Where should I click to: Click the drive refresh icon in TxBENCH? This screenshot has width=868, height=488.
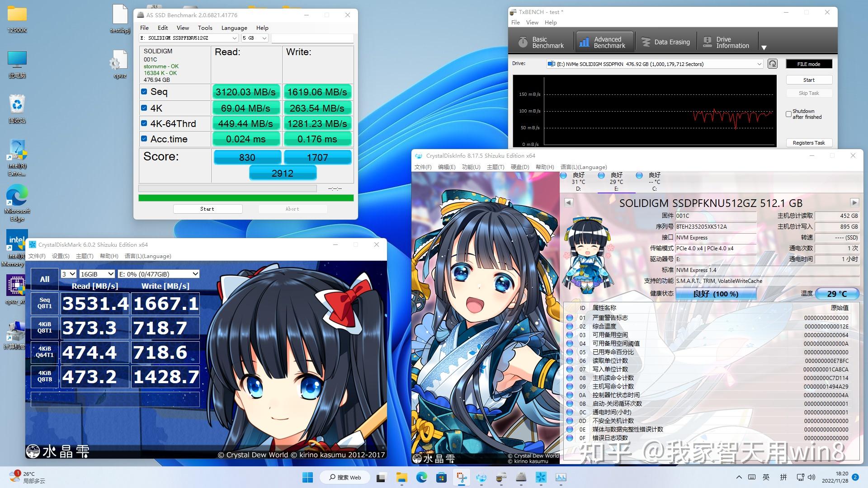[772, 64]
